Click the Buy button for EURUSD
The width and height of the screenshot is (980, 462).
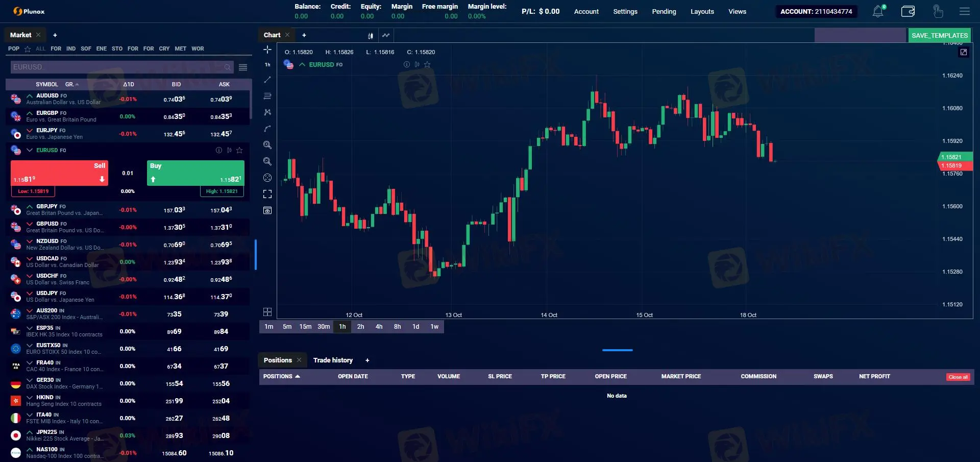click(195, 173)
